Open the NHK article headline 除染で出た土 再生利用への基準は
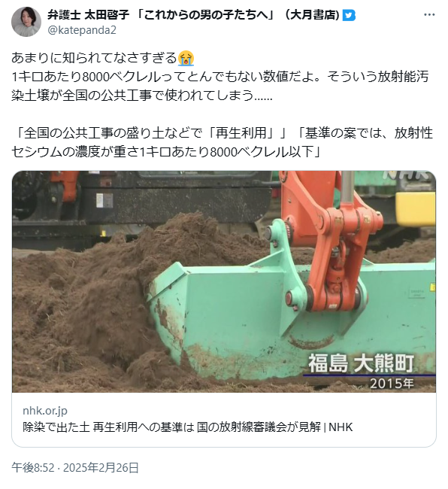The height and width of the screenshot is (489, 448). click(188, 427)
